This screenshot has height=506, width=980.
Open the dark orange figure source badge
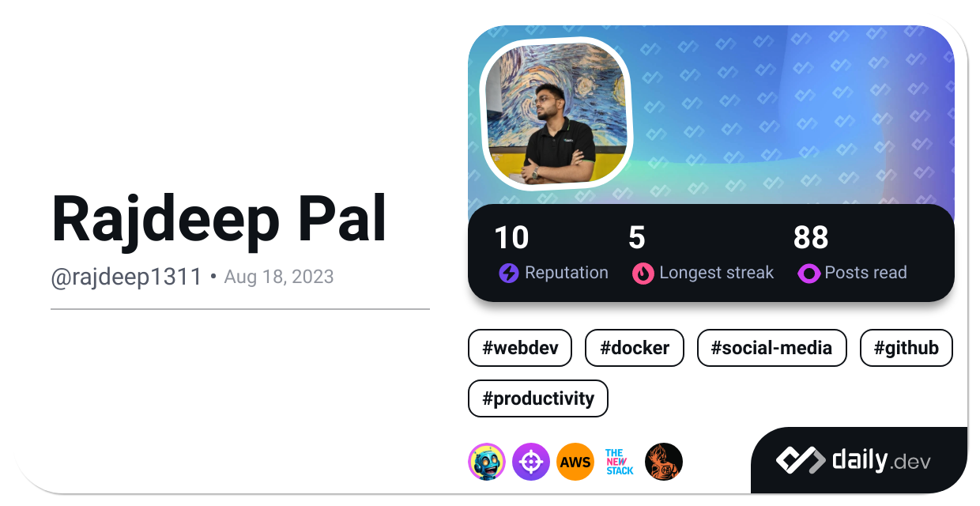pos(664,462)
